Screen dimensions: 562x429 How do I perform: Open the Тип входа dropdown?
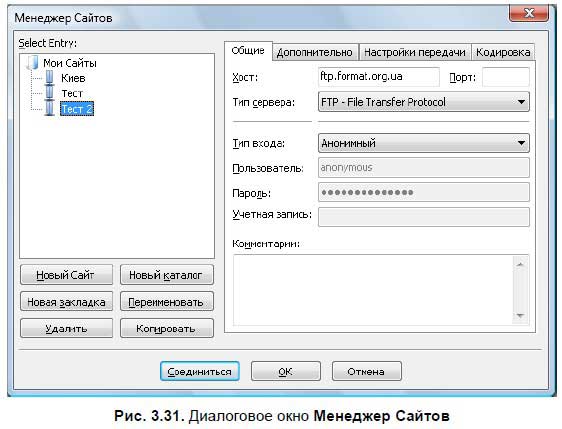424,143
